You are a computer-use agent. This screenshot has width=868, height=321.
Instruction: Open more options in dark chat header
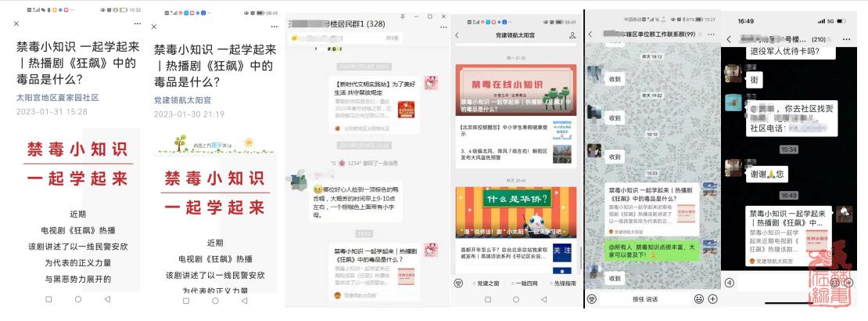click(x=848, y=38)
